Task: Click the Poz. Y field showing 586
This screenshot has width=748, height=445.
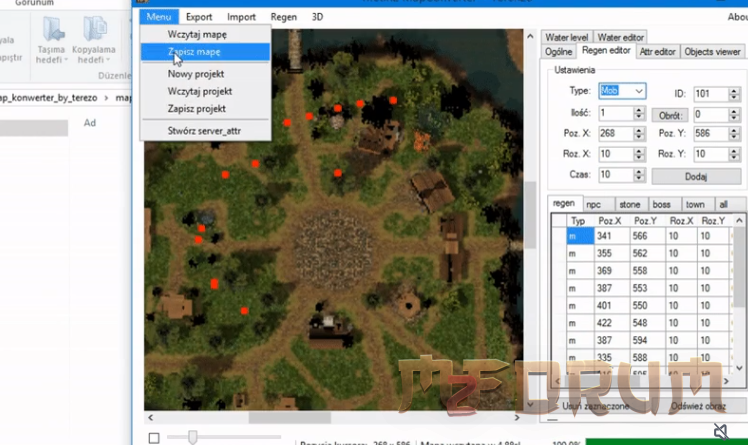Action: point(710,134)
